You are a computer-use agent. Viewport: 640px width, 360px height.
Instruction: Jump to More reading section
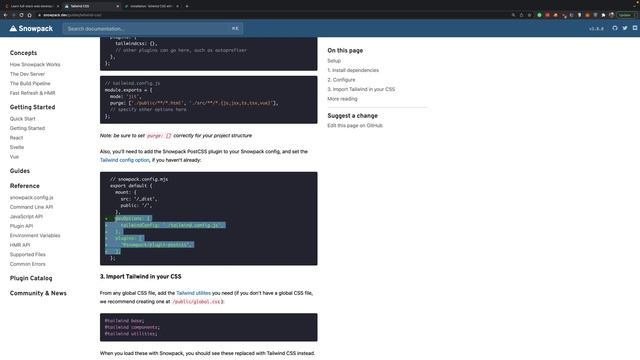[342, 99]
